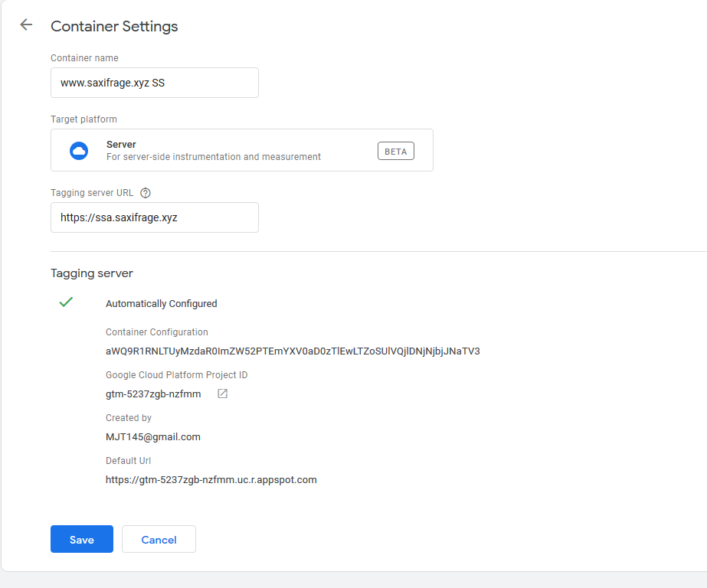Image resolution: width=707 pixels, height=588 pixels.
Task: Open Google Cloud project external link icon
Action: pyautogui.click(x=222, y=394)
